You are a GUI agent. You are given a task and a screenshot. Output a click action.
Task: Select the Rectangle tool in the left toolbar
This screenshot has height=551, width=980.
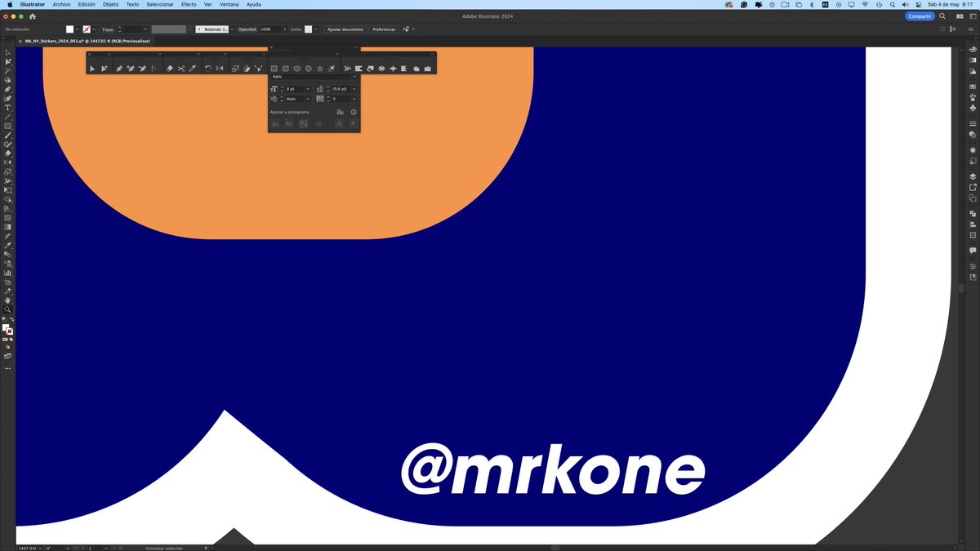click(x=7, y=126)
